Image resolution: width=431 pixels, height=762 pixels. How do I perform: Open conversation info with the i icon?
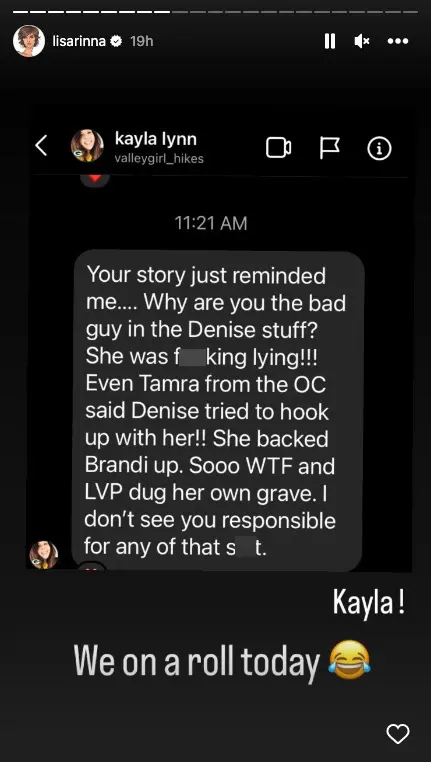[379, 148]
